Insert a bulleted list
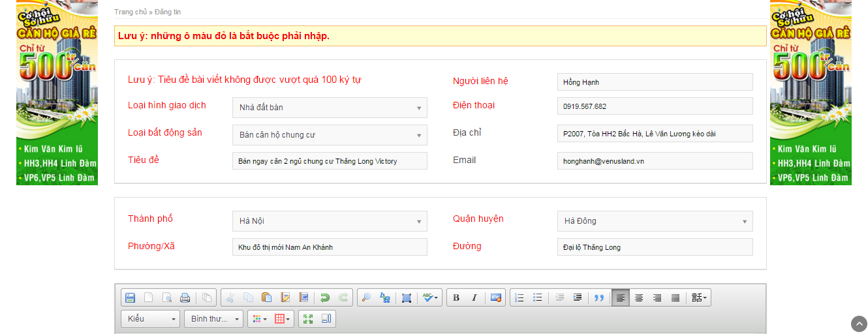The width and height of the screenshot is (868, 334). (538, 298)
